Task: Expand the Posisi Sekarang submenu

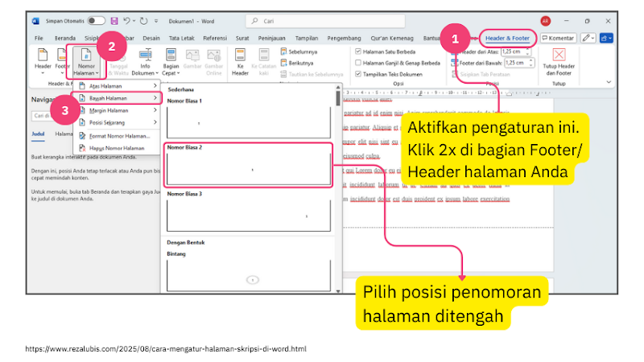Action: [117, 122]
